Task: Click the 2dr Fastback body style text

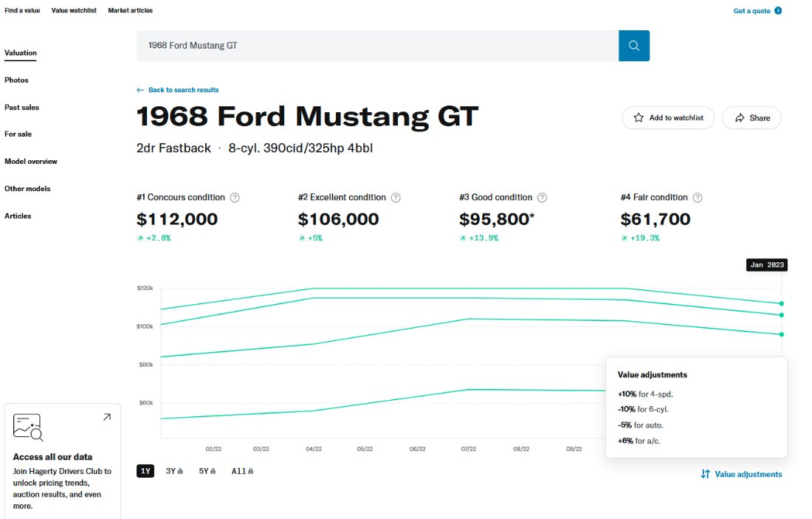Action: (173, 148)
